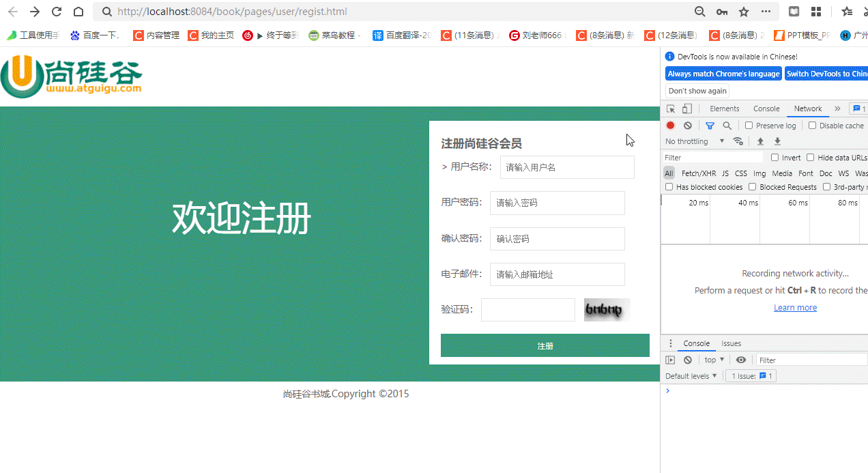
Task: Open the browser home page
Action: (x=78, y=12)
